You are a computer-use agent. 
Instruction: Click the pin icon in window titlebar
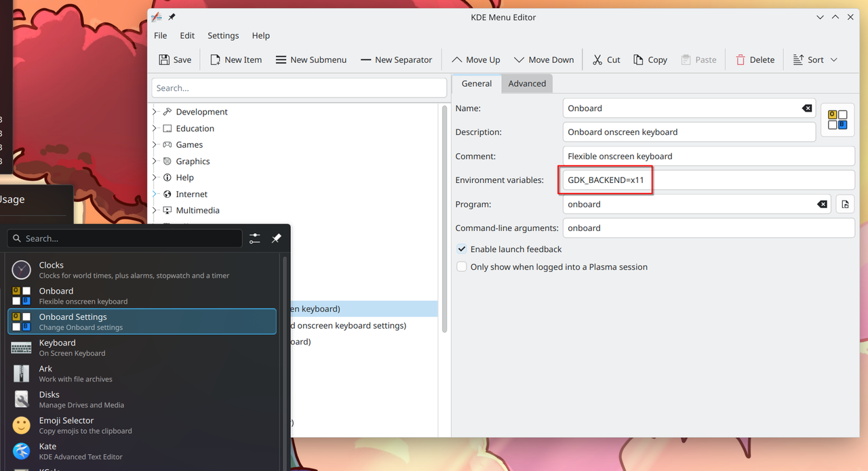pyautogui.click(x=172, y=17)
